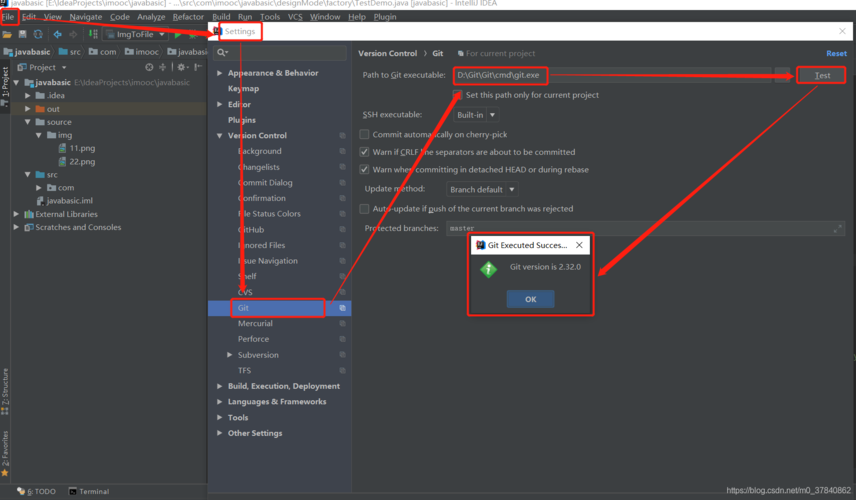Uncheck Warn if CRLF line separators checkbox

click(x=364, y=152)
